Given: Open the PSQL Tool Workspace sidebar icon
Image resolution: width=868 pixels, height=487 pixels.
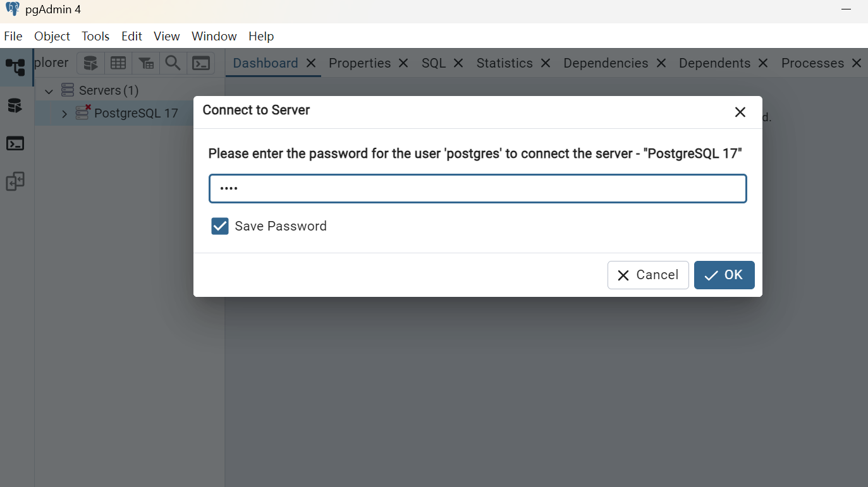Looking at the screenshot, I should pyautogui.click(x=15, y=143).
